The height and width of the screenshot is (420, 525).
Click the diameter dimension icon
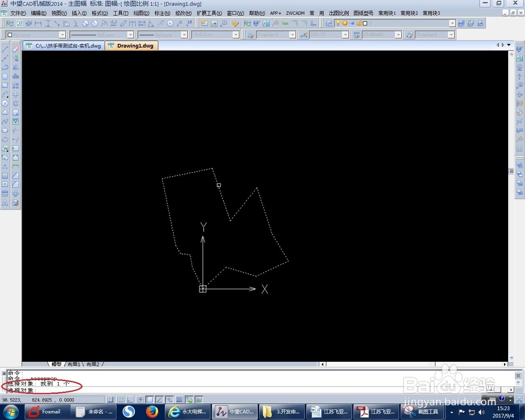point(86,24)
